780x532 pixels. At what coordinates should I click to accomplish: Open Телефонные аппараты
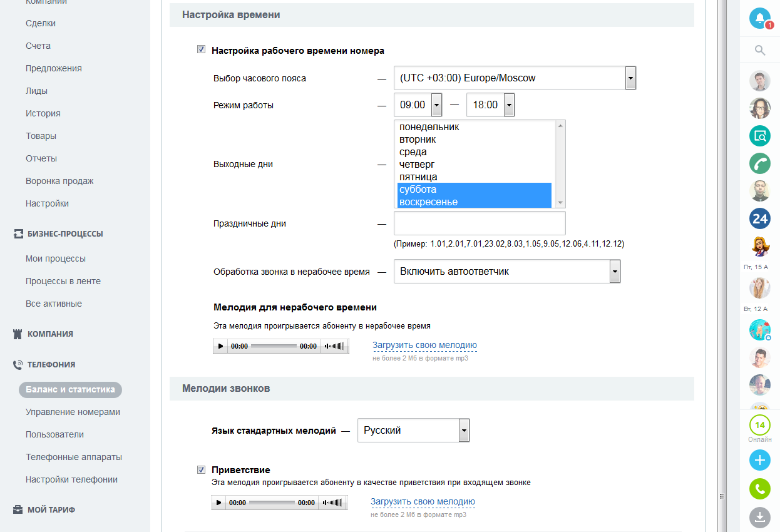click(74, 457)
